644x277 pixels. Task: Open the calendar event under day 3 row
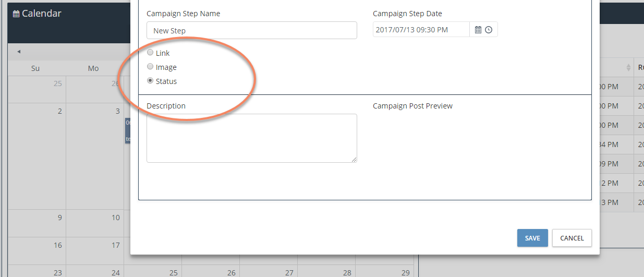coord(127,130)
